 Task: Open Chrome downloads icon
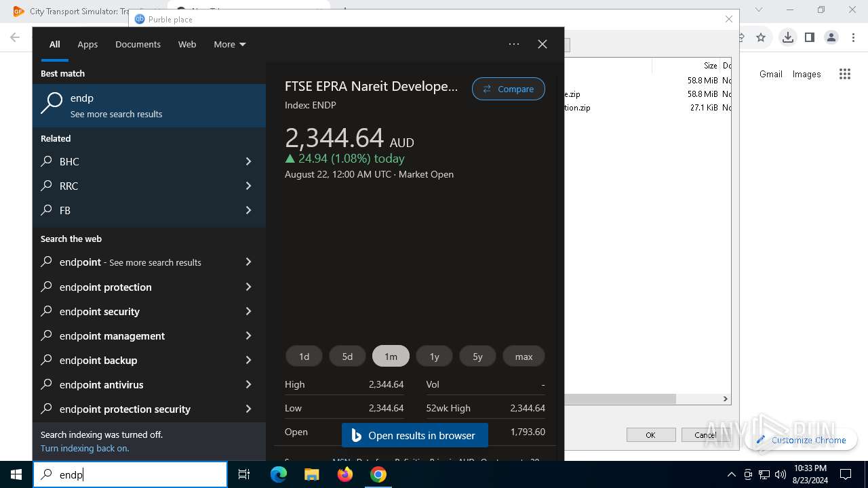click(x=787, y=37)
